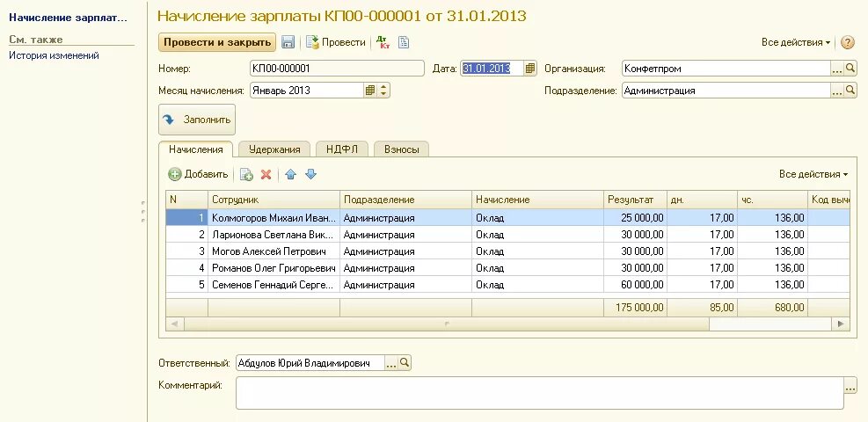Open help question mark icon
The width and height of the screenshot is (868, 422).
click(x=848, y=42)
